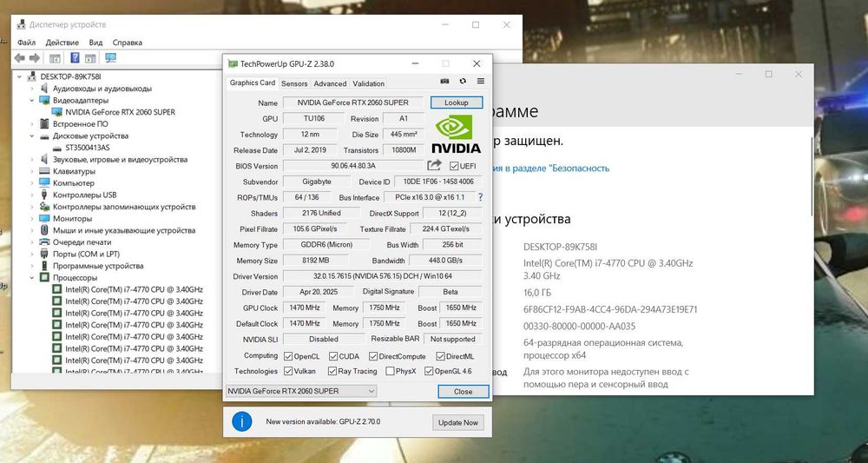The image size is (868, 463).
Task: Toggle the OpenGL 4.6 checkbox
Action: pyautogui.click(x=429, y=371)
